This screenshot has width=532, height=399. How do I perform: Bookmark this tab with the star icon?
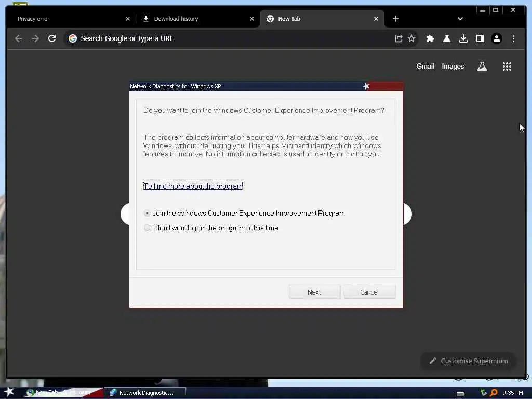click(x=411, y=38)
